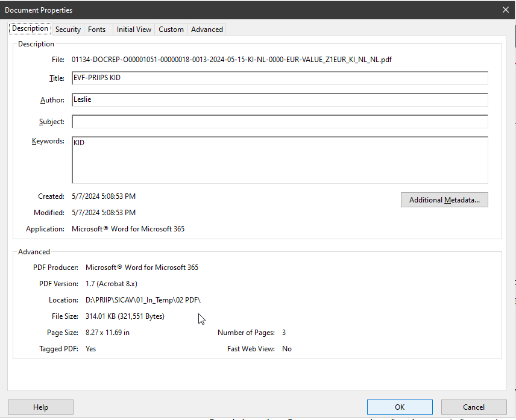This screenshot has width=516, height=420.
Task: Click the Created date value
Action: pyautogui.click(x=104, y=196)
